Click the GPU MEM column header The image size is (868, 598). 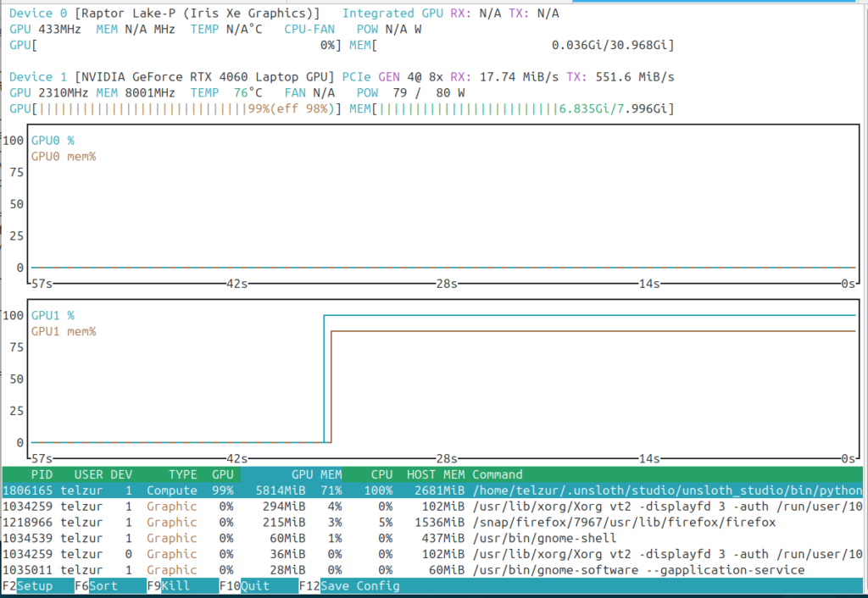click(x=317, y=474)
